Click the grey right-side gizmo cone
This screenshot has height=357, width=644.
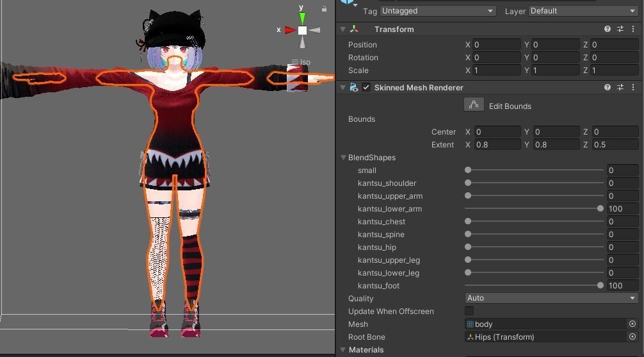point(314,30)
